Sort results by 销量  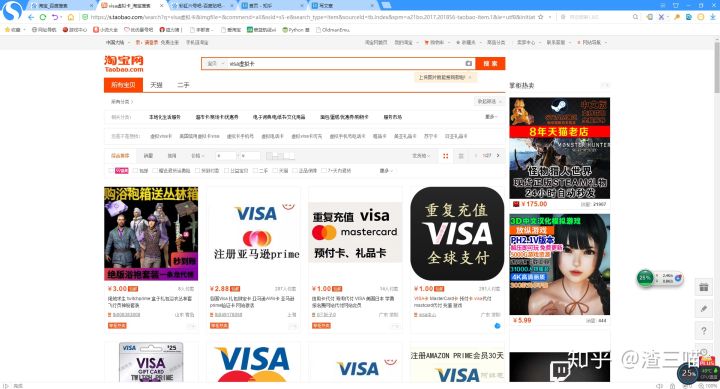(x=148, y=156)
